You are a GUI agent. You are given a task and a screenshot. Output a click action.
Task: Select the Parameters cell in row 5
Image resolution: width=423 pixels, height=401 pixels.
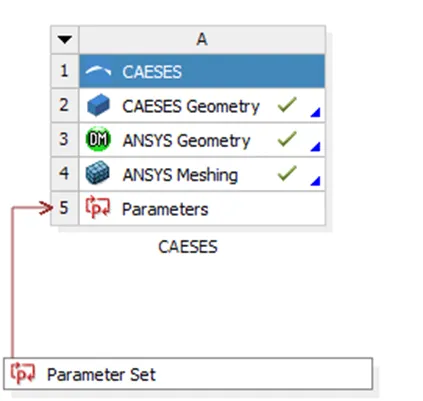click(x=202, y=209)
